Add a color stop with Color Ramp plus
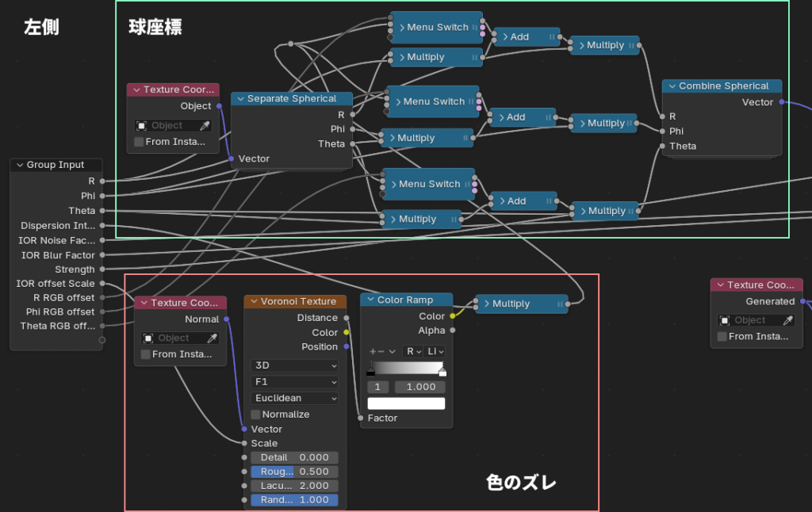This screenshot has width=812, height=512. (x=373, y=351)
